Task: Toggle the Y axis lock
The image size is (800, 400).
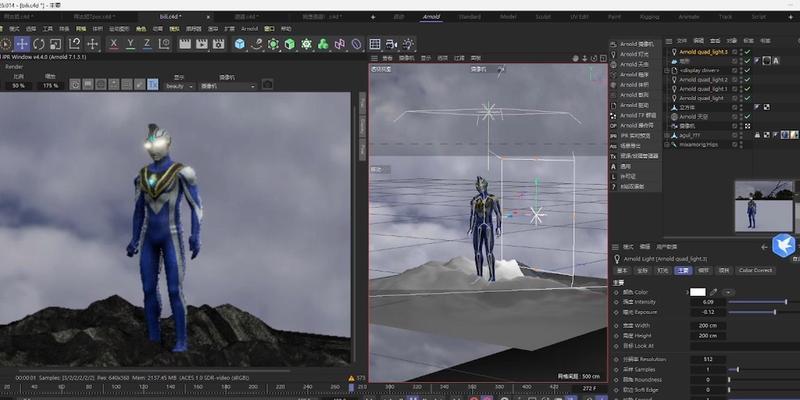Action: click(x=131, y=44)
